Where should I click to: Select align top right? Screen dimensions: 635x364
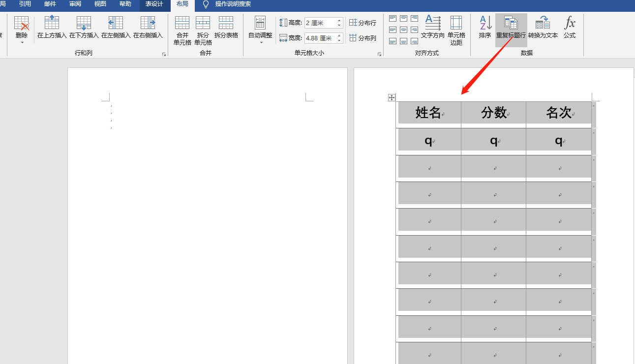pos(415,18)
